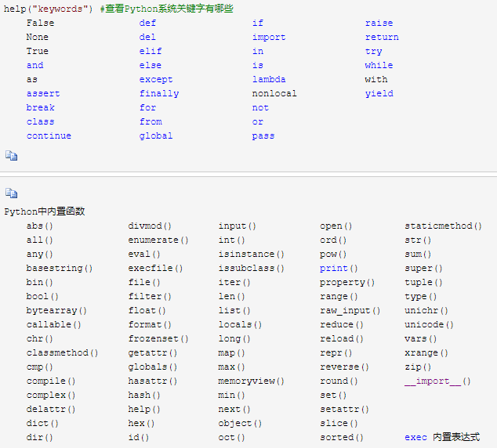
Task: Click the zip() function
Action: click(418, 367)
